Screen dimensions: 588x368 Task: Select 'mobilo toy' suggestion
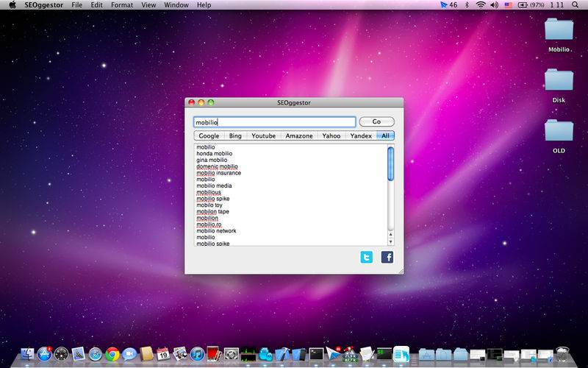tap(209, 205)
